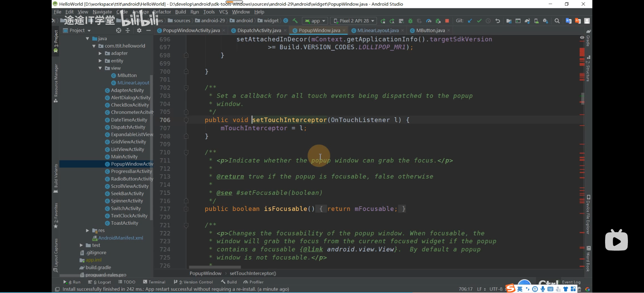Toggle the Layout Captures side panel
644x293 pixels.
pyautogui.click(x=56, y=255)
